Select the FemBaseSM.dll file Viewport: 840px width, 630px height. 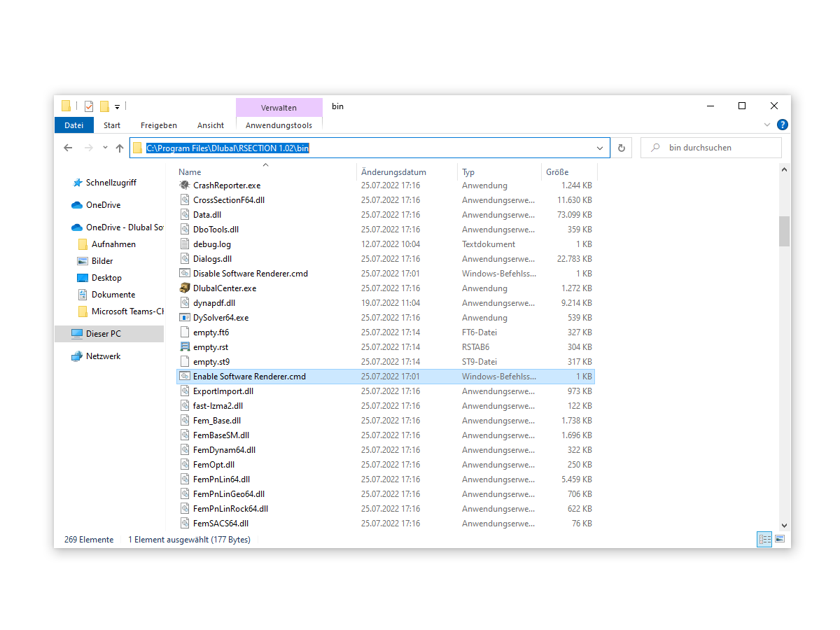(x=385, y=435)
